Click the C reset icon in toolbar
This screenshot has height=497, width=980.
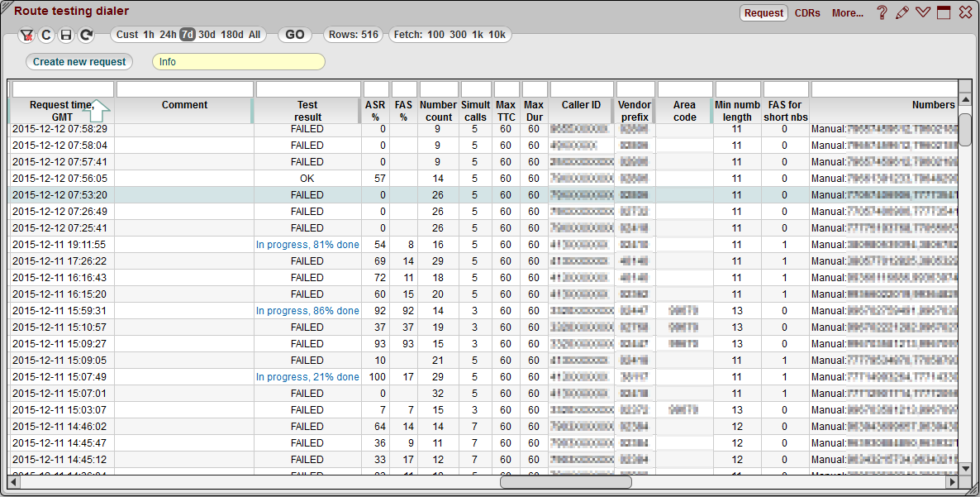pyautogui.click(x=47, y=35)
